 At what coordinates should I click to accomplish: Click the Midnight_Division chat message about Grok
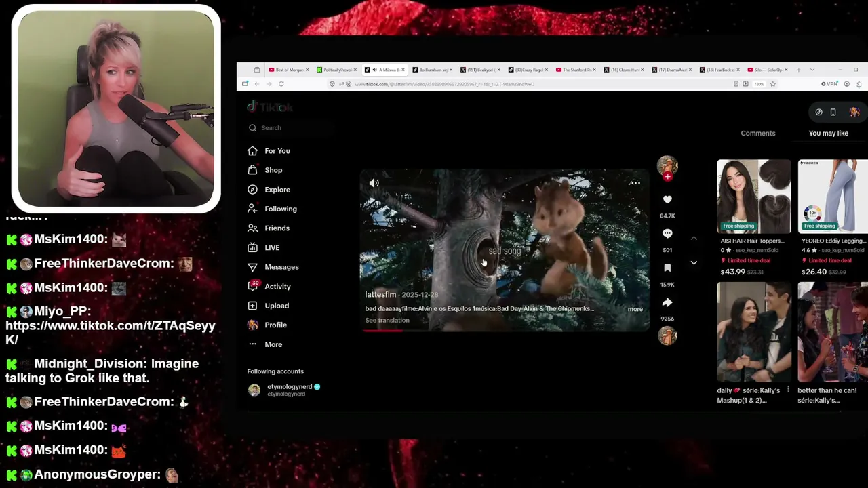coord(102,371)
